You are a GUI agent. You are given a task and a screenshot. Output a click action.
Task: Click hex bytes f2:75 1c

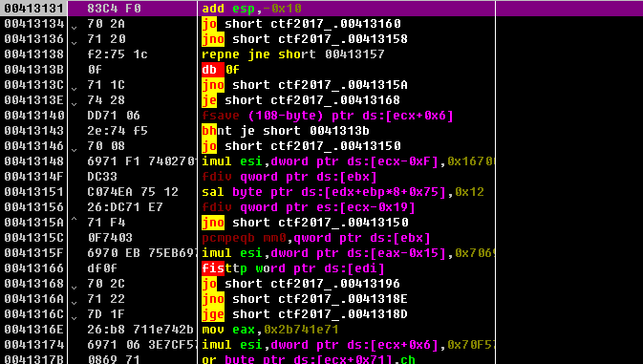coord(118,54)
